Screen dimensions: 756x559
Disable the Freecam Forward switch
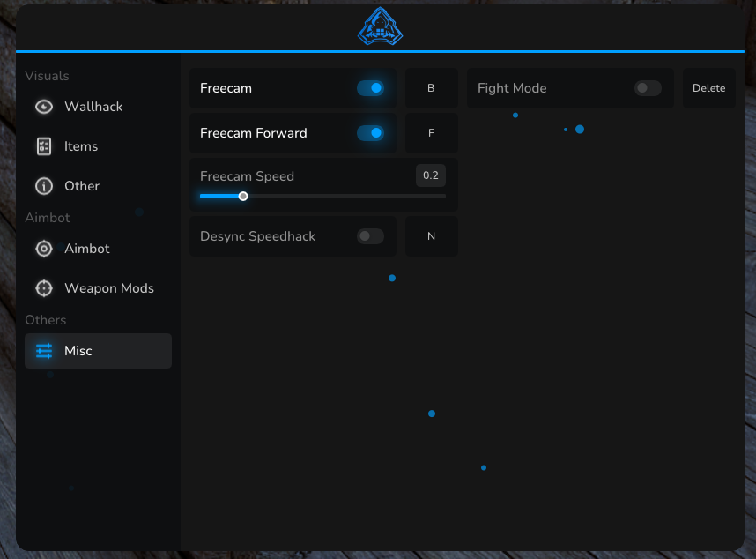tap(370, 133)
